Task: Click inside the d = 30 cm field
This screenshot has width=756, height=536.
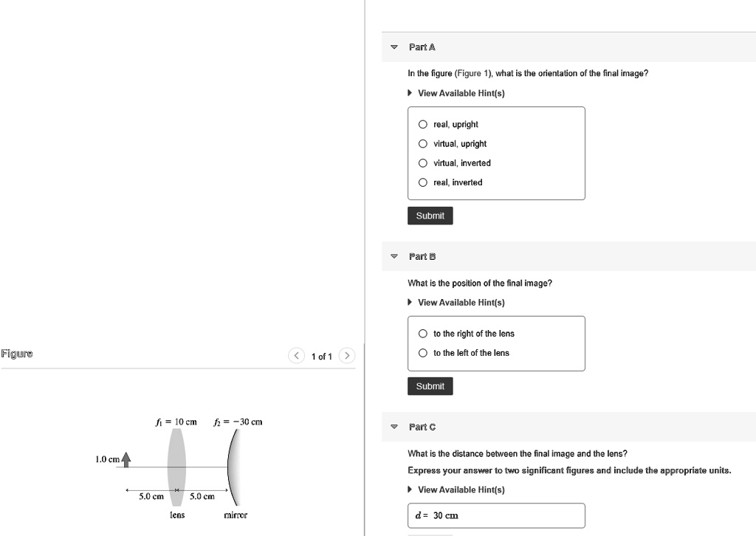Action: [496, 515]
